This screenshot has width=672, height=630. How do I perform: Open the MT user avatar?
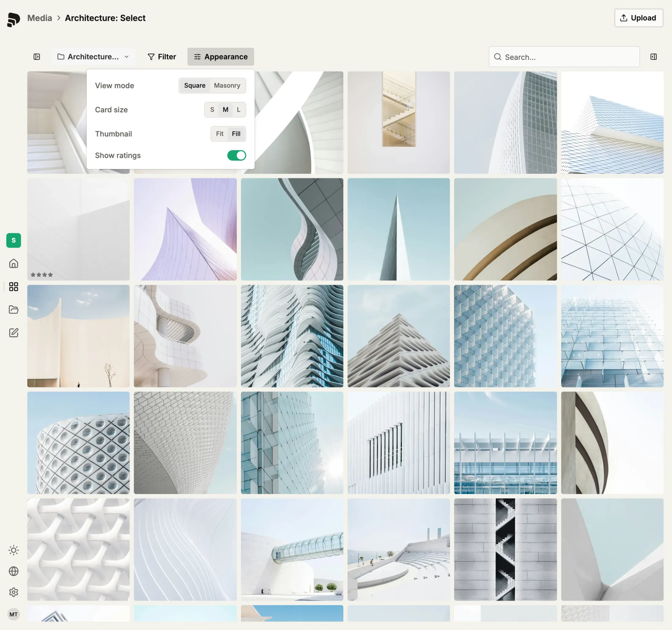point(13,614)
